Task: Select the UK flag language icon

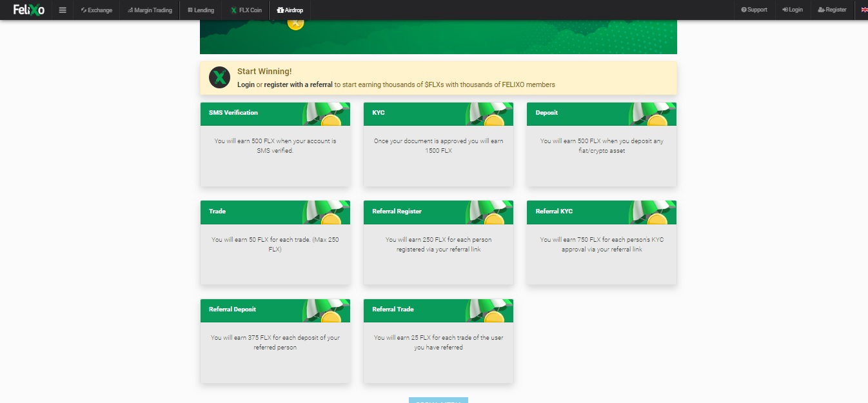Action: coord(864,10)
